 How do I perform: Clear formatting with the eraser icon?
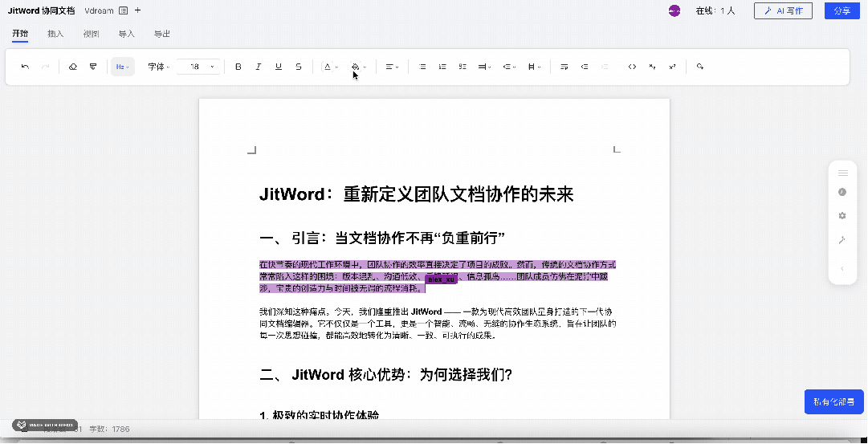pyautogui.click(x=72, y=67)
